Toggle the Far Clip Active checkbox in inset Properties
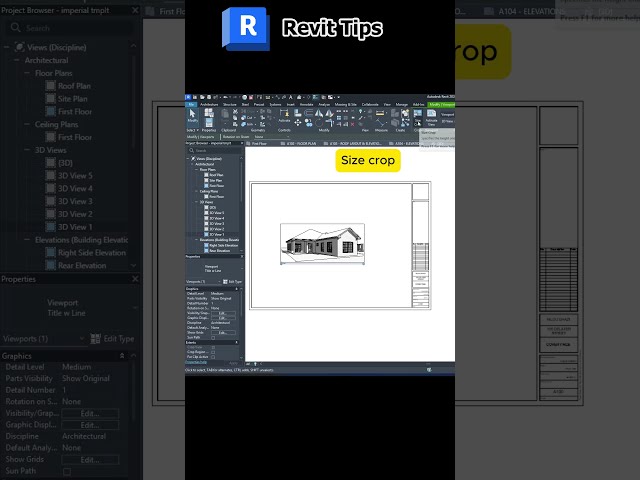Viewport: 640px width, 480px height. tap(213, 357)
